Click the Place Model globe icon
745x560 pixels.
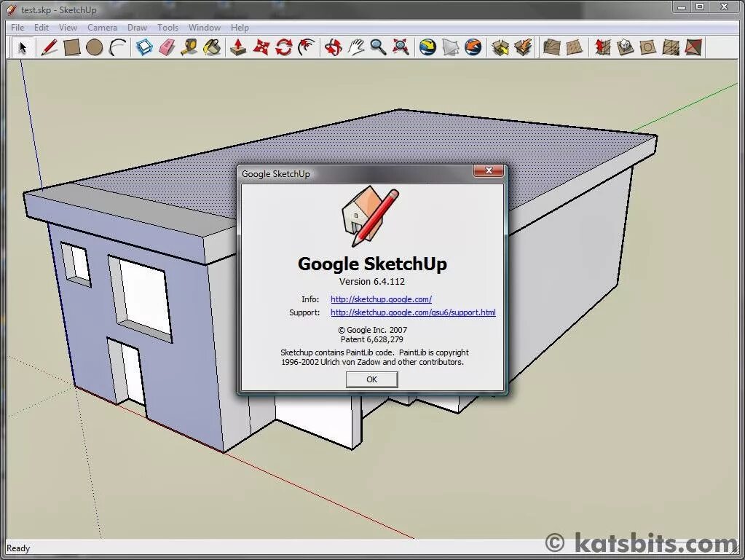(473, 47)
